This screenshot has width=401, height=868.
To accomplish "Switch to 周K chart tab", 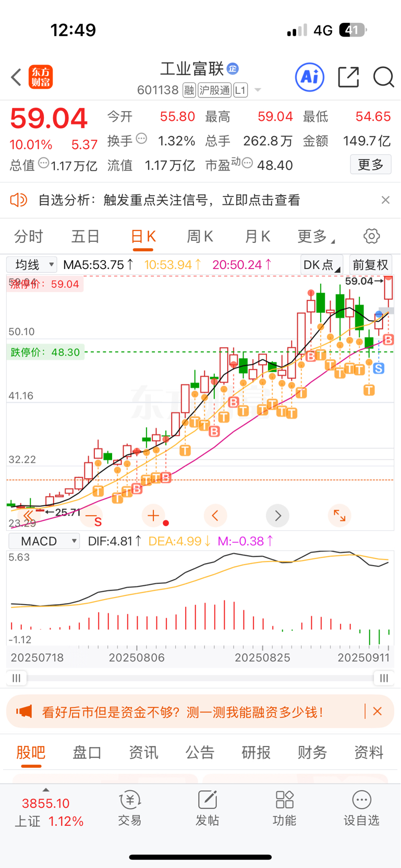I will 200,237.
